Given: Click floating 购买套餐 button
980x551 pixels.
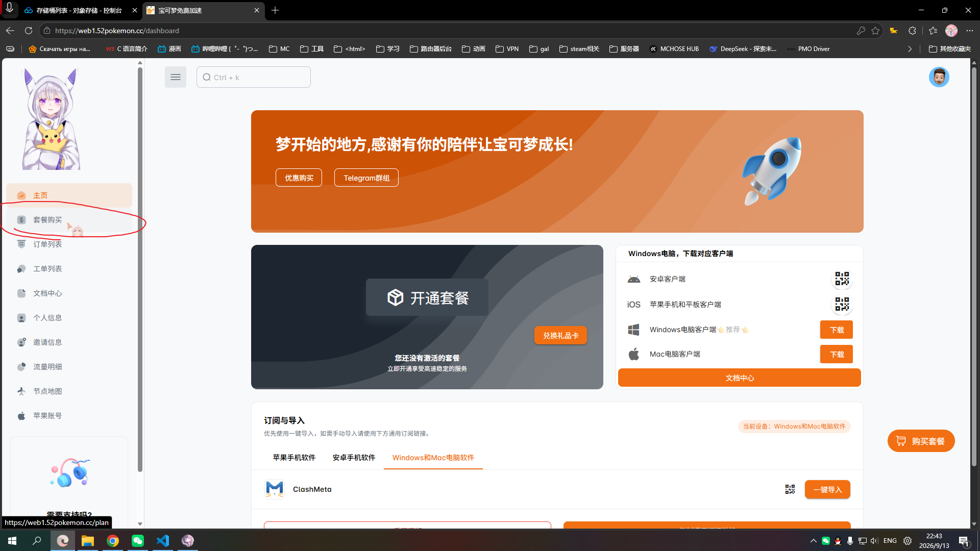Looking at the screenshot, I should pos(921,441).
